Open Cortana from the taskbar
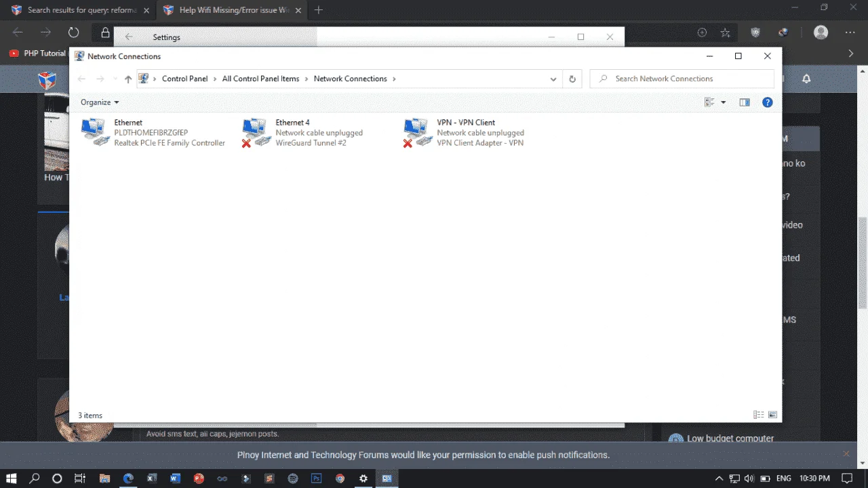 [x=57, y=478]
